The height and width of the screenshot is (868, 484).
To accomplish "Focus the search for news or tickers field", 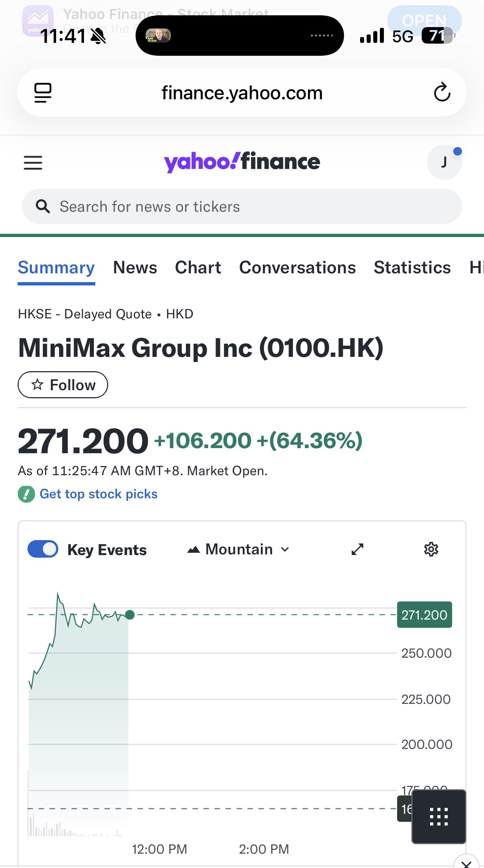I will [242, 207].
